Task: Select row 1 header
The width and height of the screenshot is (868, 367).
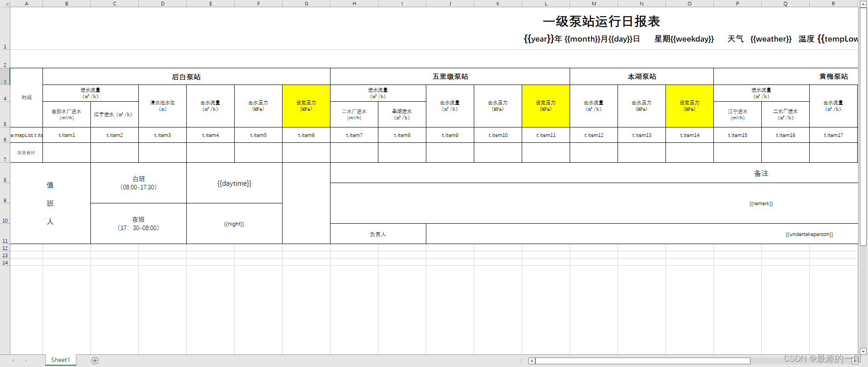Action: tap(5, 28)
